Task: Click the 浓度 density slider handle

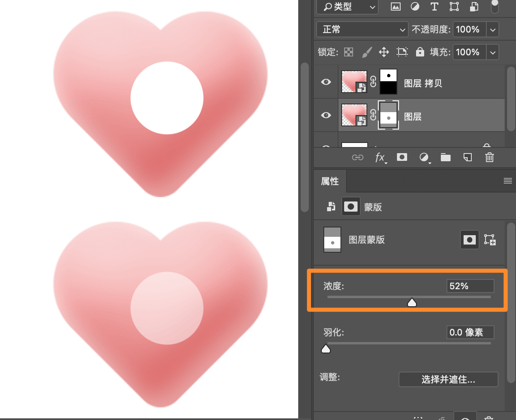Action: (x=412, y=303)
